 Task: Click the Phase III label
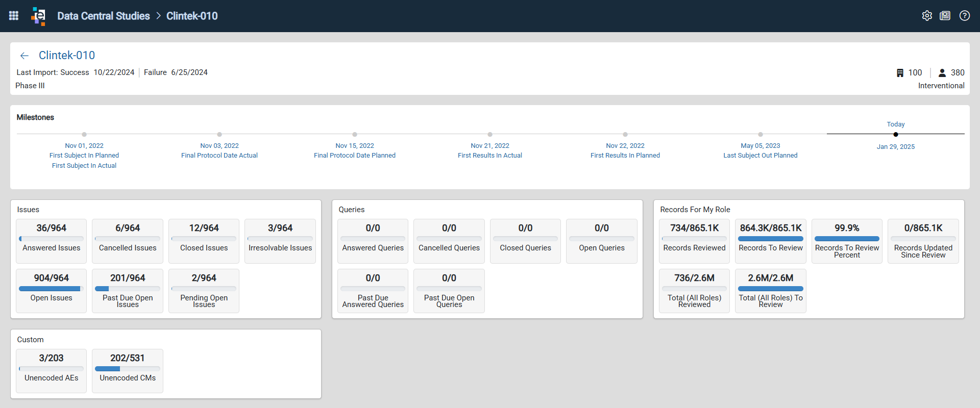30,86
